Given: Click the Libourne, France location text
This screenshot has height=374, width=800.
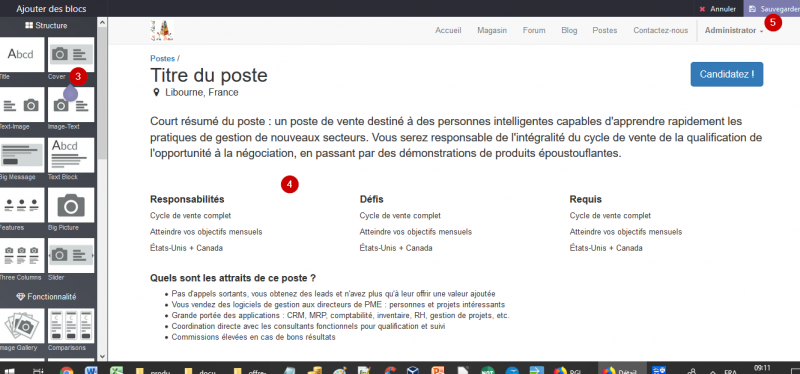Looking at the screenshot, I should tap(202, 92).
